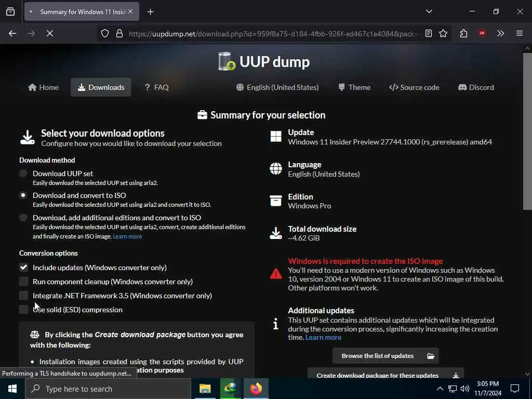Click Create download package for these updates
This screenshot has height=399, width=532.
[385, 374]
